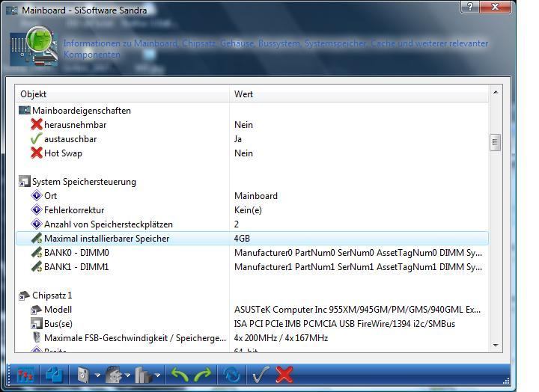Click the value Mainboard in the Ort row
Screen dimensions: 539x392
256,196
